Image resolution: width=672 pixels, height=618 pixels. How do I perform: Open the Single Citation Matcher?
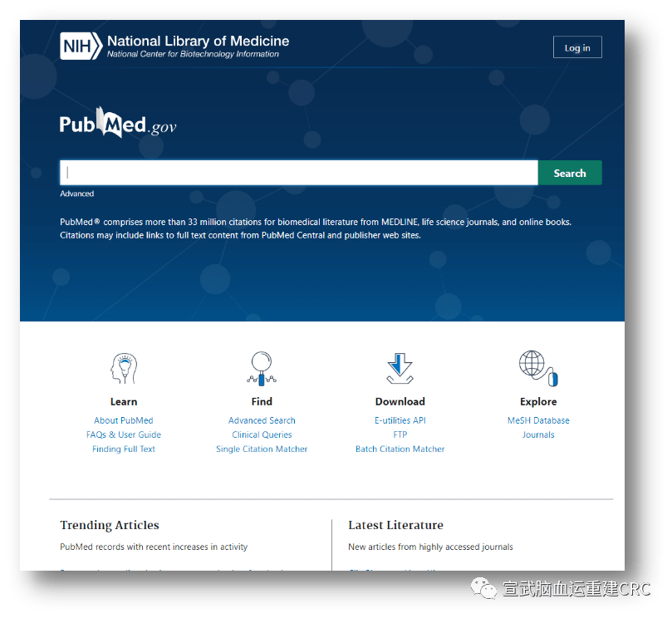[261, 449]
